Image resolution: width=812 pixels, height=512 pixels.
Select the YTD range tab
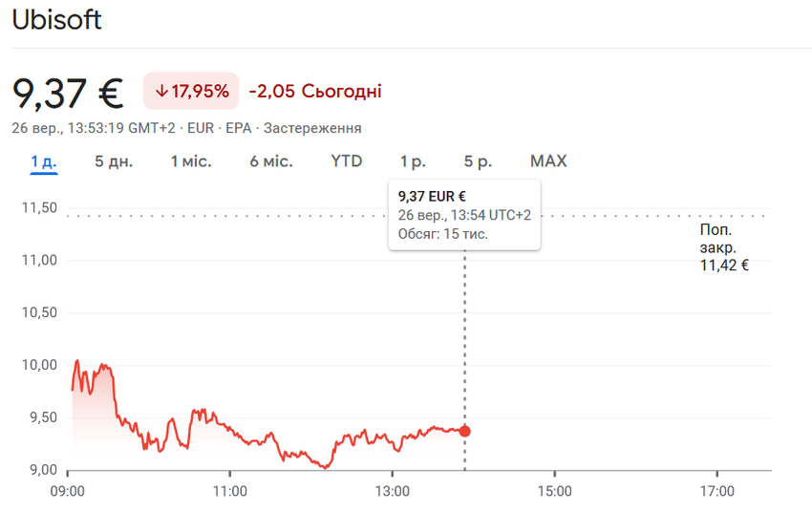(347, 161)
